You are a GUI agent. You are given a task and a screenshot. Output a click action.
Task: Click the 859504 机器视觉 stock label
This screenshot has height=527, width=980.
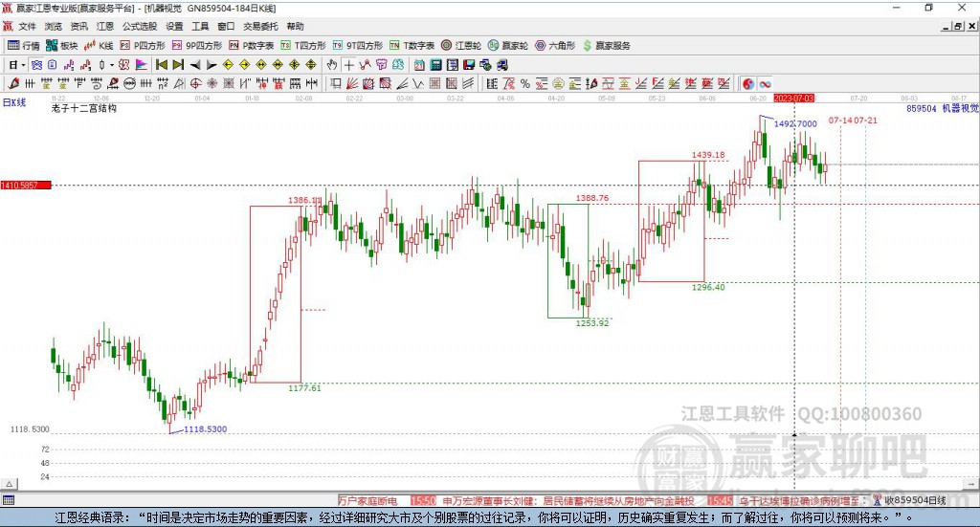(942, 108)
